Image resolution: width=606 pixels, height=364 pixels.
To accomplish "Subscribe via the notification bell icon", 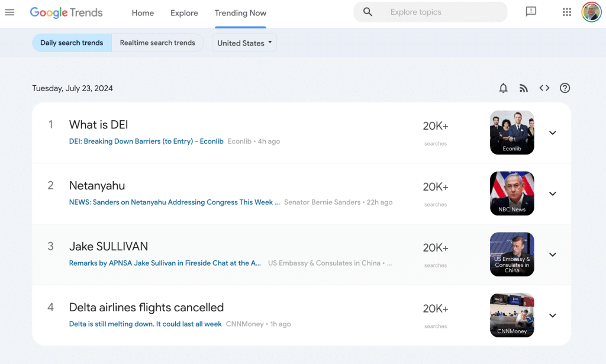I will pos(503,88).
